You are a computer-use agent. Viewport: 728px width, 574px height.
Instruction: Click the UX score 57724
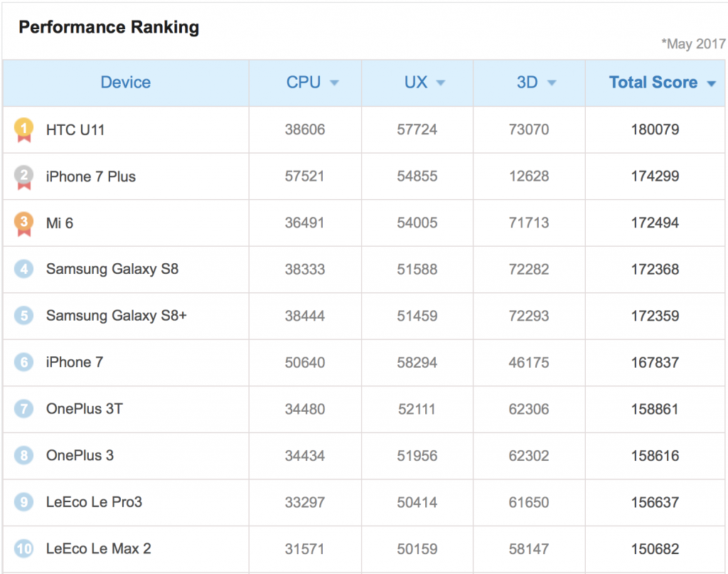click(417, 129)
